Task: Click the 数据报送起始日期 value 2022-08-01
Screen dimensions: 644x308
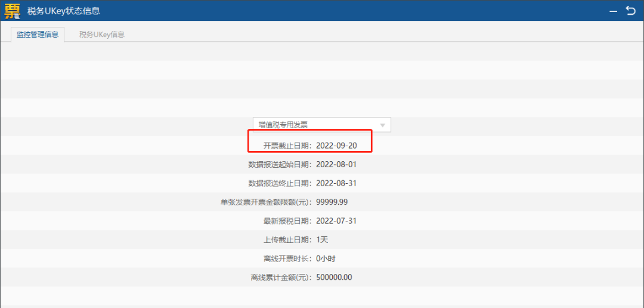Action: click(336, 165)
